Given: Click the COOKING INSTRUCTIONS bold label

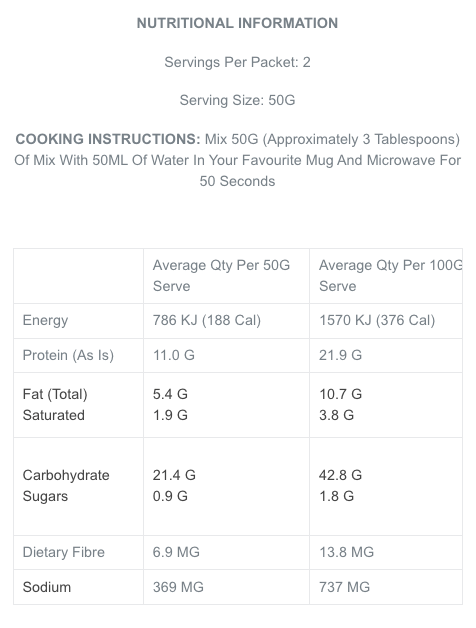Looking at the screenshot, I should (x=108, y=139).
